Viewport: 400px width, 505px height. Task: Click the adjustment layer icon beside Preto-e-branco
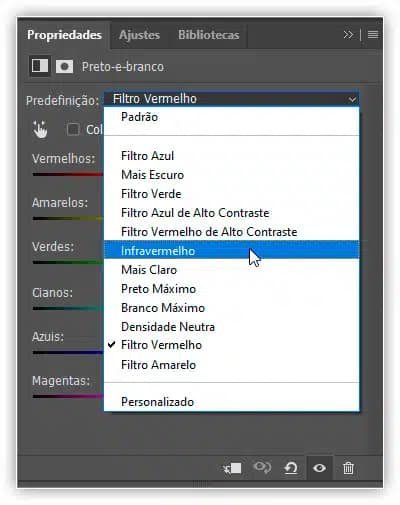coord(40,66)
